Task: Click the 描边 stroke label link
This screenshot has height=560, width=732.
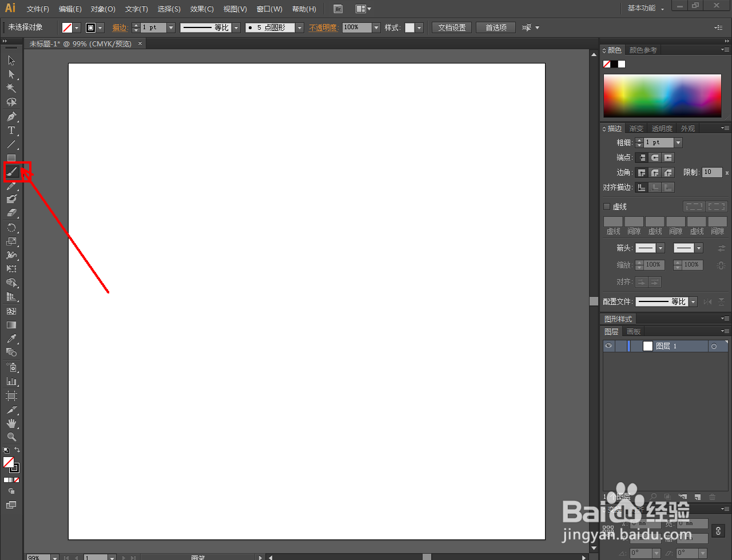Action: pos(120,27)
